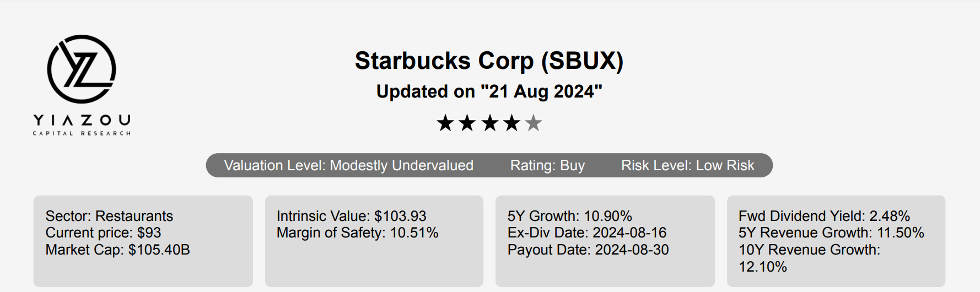Select the Updated on 21 Aug 2024 text
The width and height of the screenshot is (980, 292).
click(489, 91)
